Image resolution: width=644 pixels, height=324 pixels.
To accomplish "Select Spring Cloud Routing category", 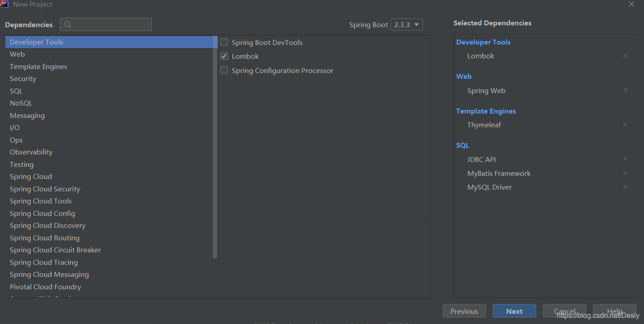I will tap(109, 238).
